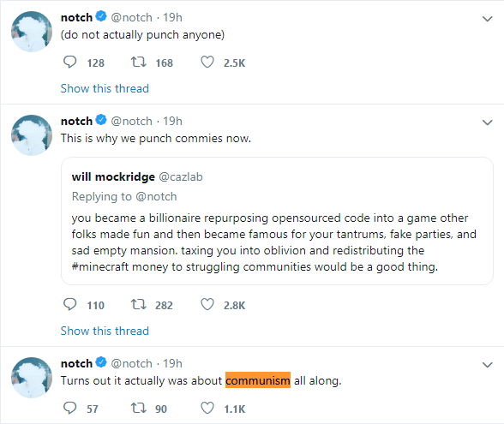Reply to the "punch commies" tweet
The height and width of the screenshot is (424, 504).
pyautogui.click(x=69, y=305)
